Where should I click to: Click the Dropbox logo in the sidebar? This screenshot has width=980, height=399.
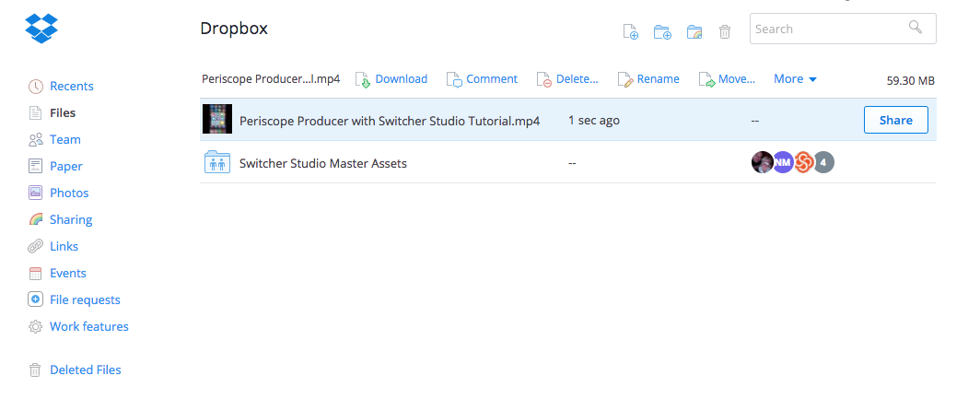pos(41,28)
